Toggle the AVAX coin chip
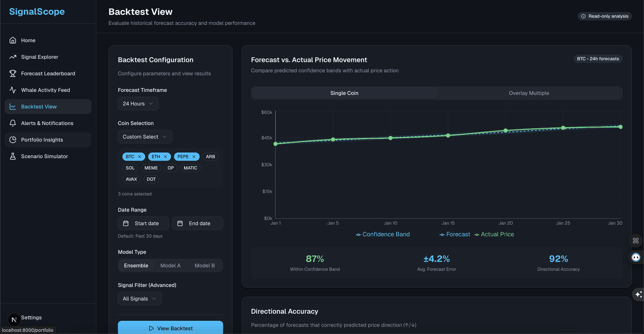 point(131,179)
